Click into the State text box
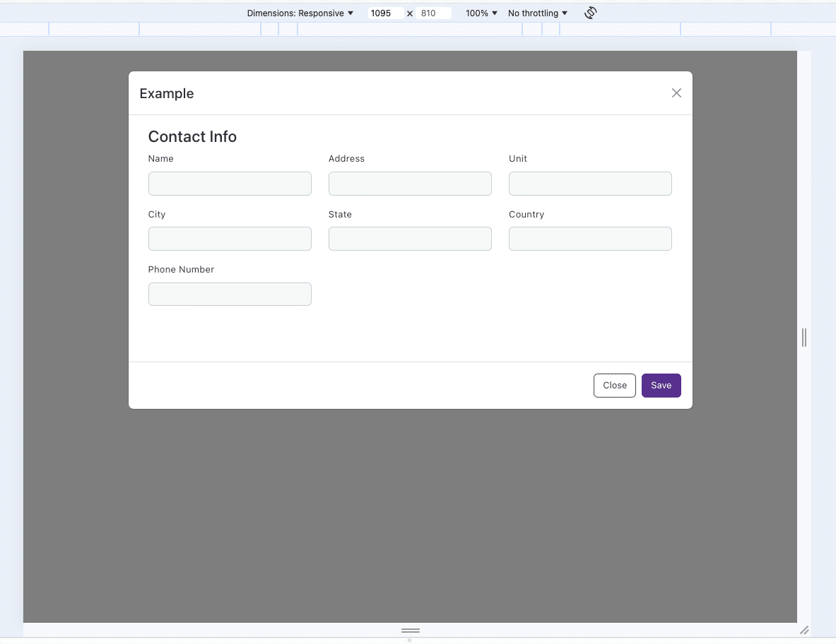 [410, 239]
